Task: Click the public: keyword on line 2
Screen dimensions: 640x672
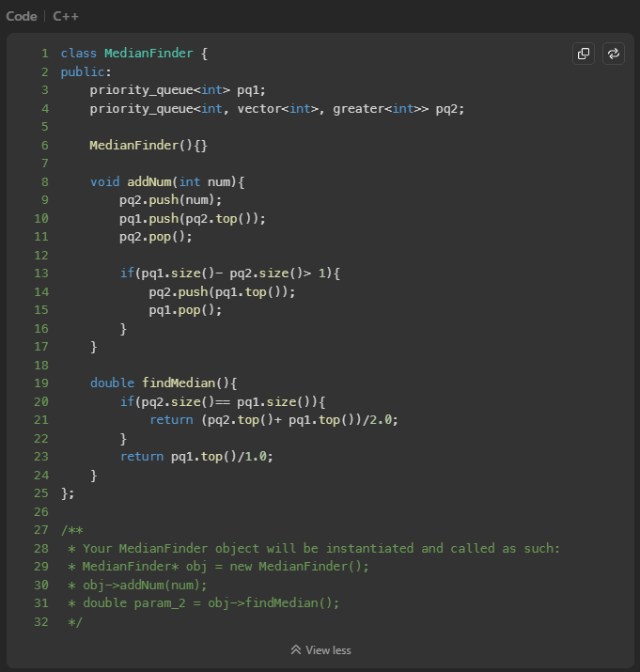Action: tap(86, 72)
